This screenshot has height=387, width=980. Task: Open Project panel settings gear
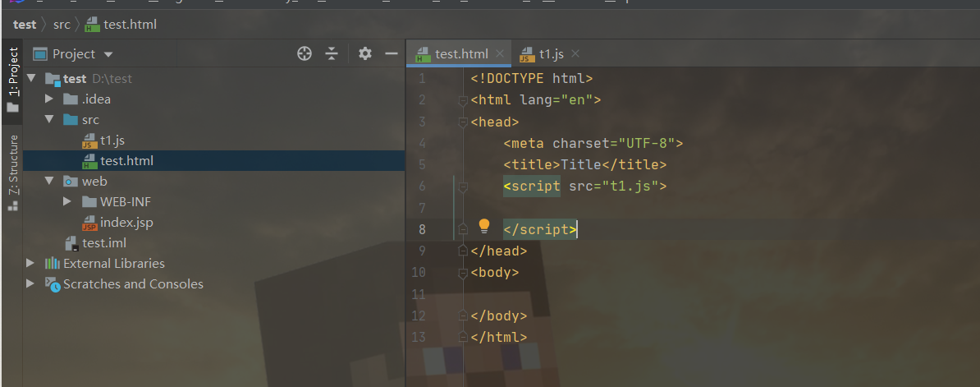pos(365,53)
